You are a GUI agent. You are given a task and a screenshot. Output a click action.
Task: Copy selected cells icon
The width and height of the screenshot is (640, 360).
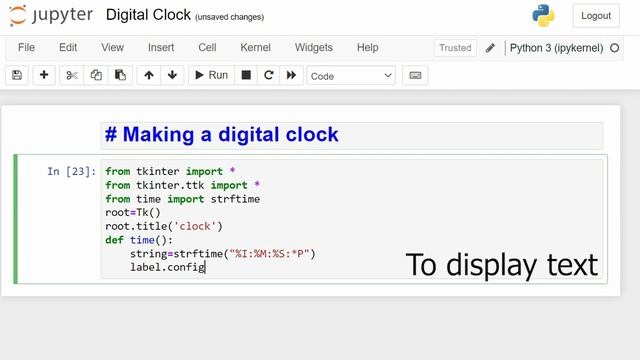[x=96, y=75]
